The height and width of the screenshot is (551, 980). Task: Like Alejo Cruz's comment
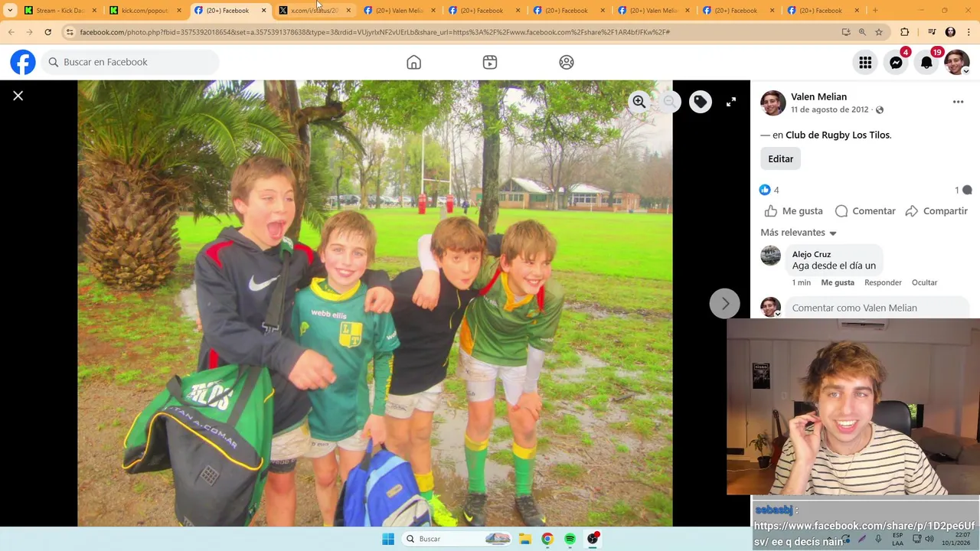(838, 282)
